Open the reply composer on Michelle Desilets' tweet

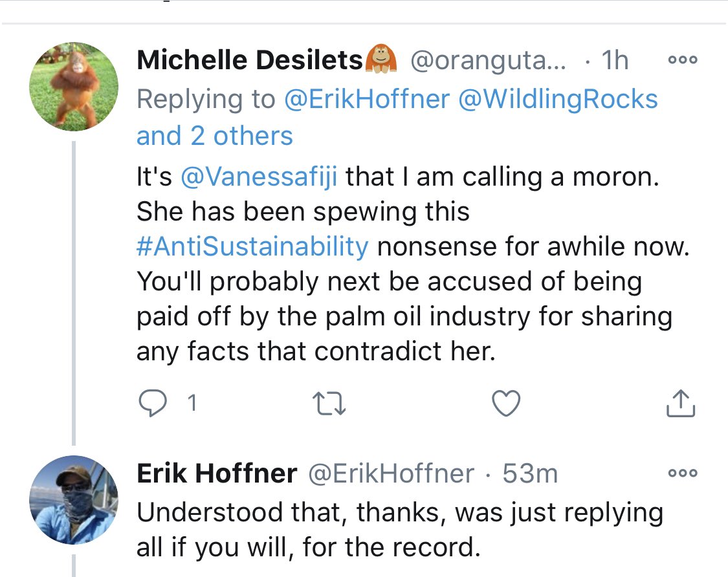154,402
